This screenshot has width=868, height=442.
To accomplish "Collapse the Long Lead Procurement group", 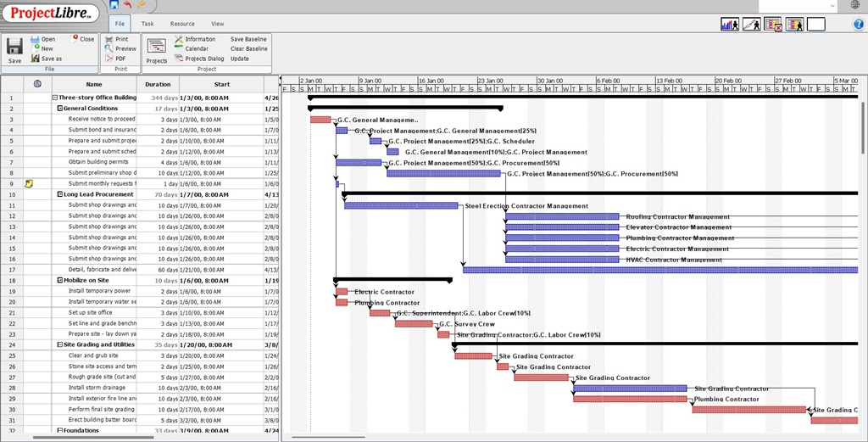I will point(60,194).
